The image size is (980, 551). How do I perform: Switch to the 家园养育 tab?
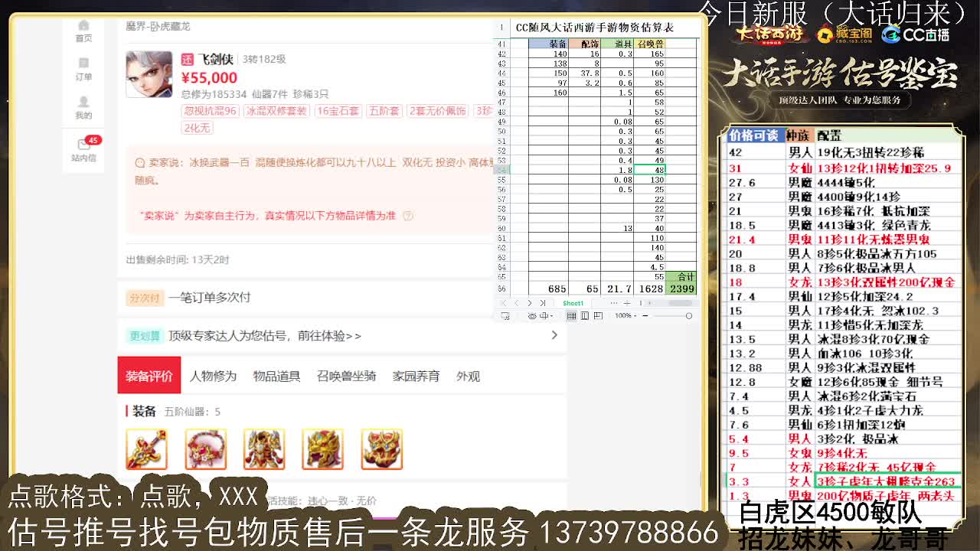click(x=416, y=376)
